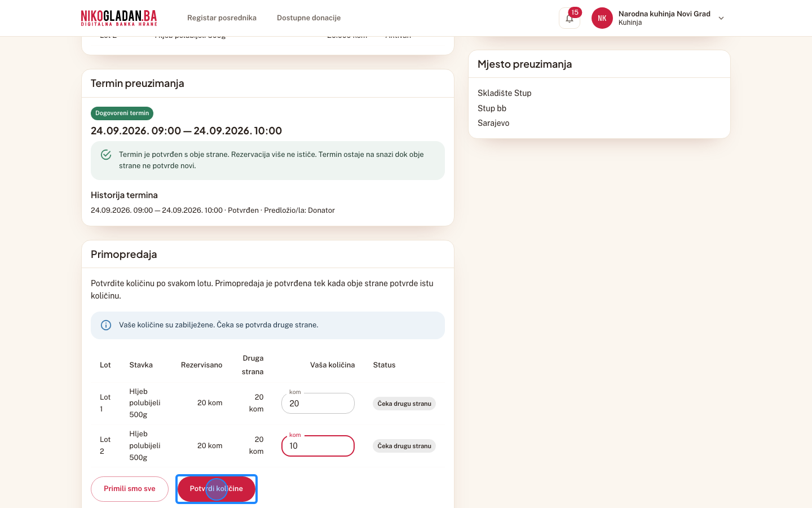Click the Status column header

click(x=384, y=365)
